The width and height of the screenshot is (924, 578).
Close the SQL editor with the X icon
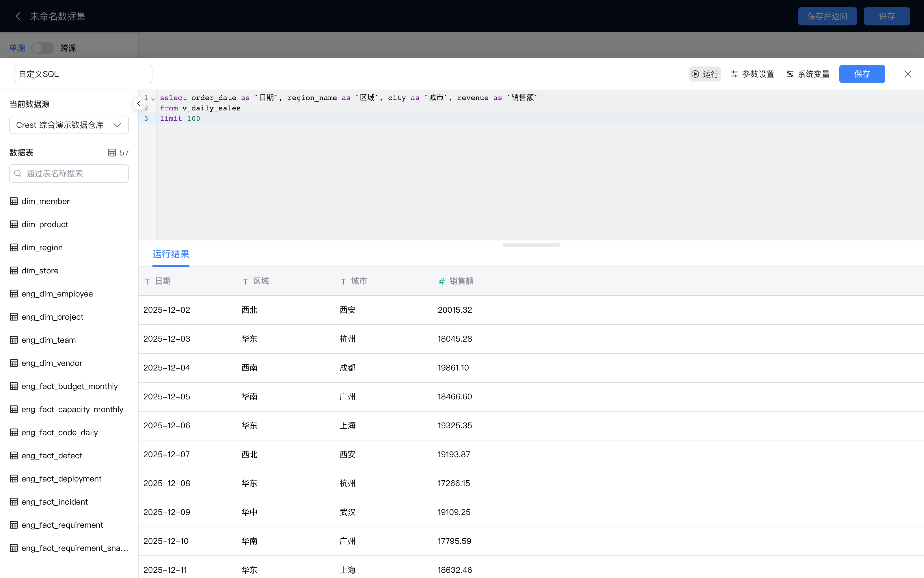pos(908,74)
